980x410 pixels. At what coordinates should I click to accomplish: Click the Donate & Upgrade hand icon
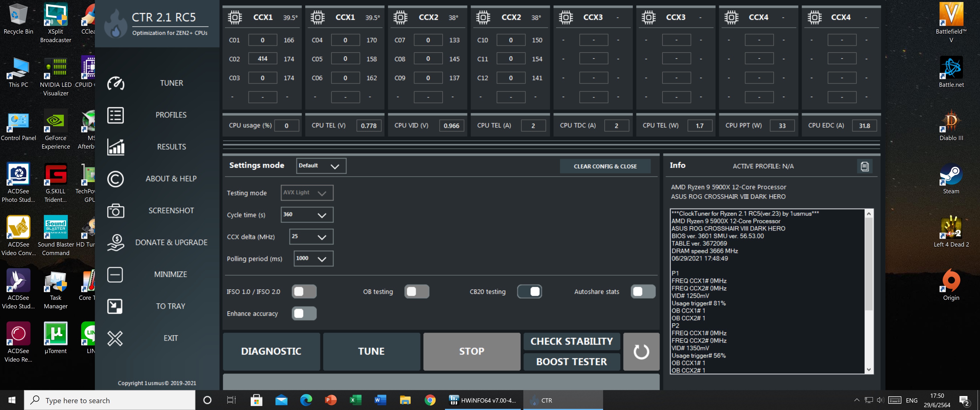(x=116, y=243)
